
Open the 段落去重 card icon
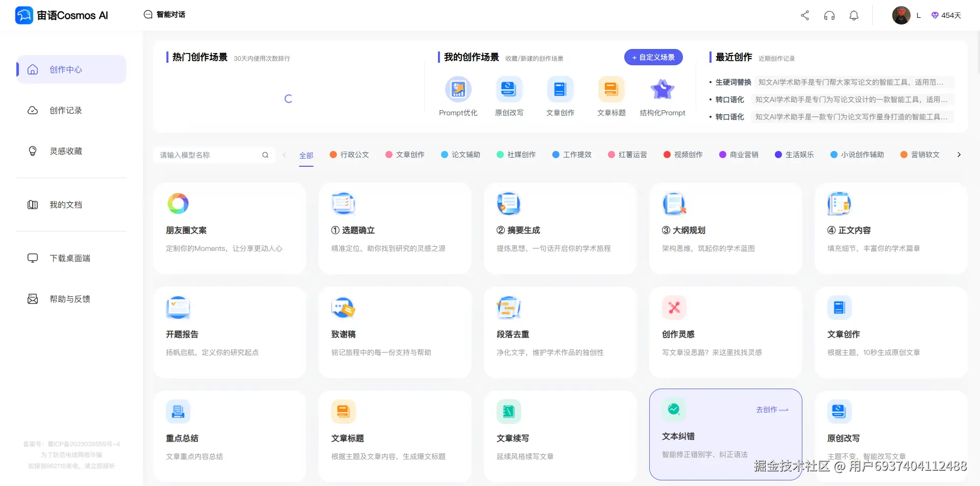tap(509, 308)
